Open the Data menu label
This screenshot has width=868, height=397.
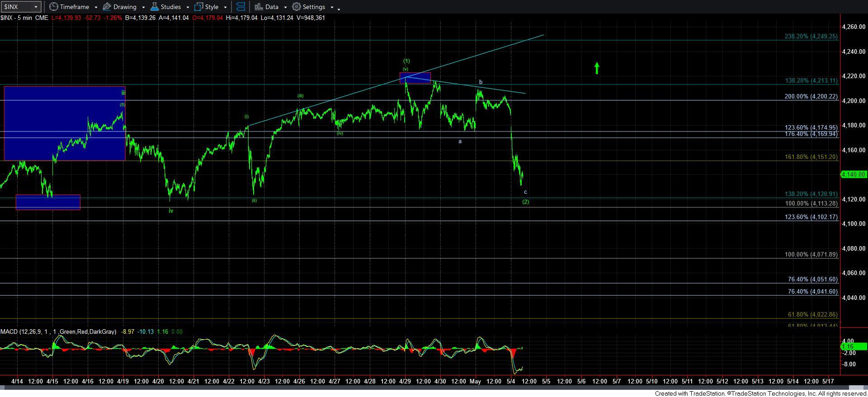coord(272,7)
